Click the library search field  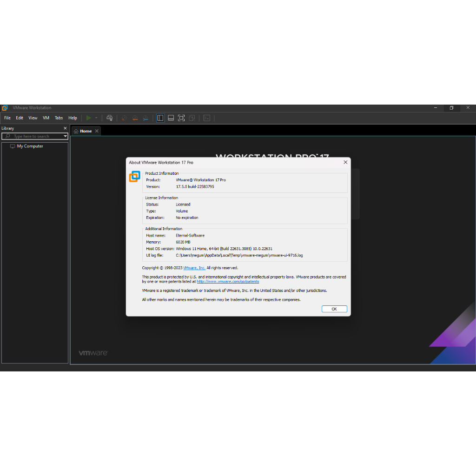pyautogui.click(x=34, y=136)
